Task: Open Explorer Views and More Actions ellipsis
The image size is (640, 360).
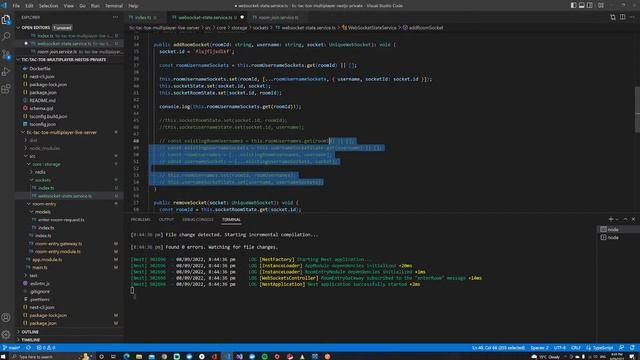Action: (116, 17)
